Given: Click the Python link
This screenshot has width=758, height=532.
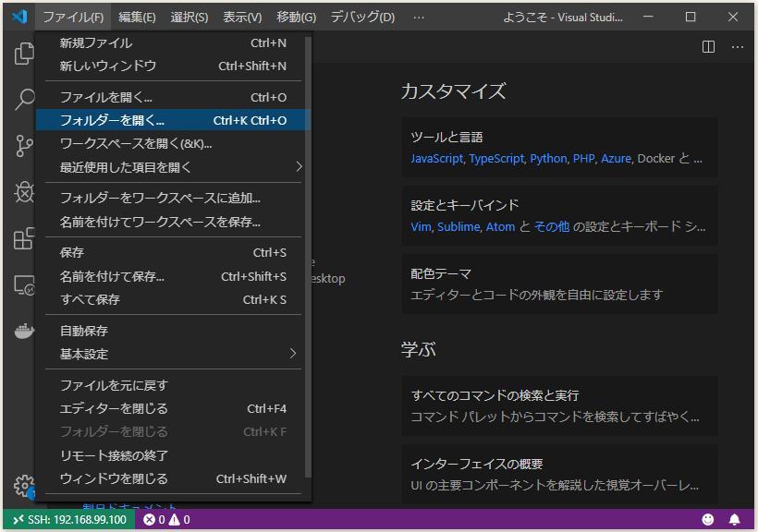Looking at the screenshot, I should (x=548, y=159).
